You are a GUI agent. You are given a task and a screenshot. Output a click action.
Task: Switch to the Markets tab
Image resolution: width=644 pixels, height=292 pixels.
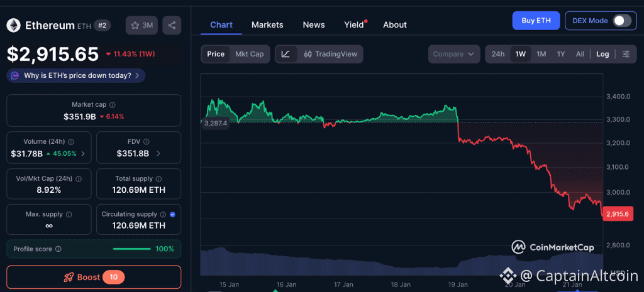tap(267, 24)
